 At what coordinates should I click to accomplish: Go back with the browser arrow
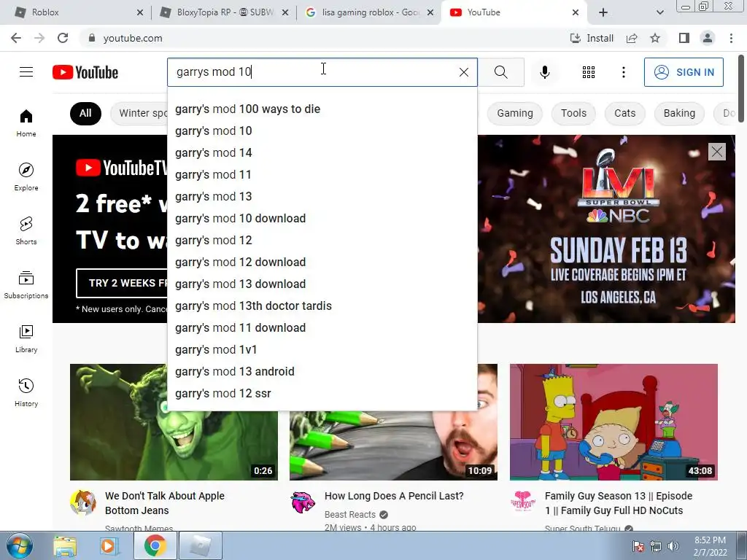16,38
